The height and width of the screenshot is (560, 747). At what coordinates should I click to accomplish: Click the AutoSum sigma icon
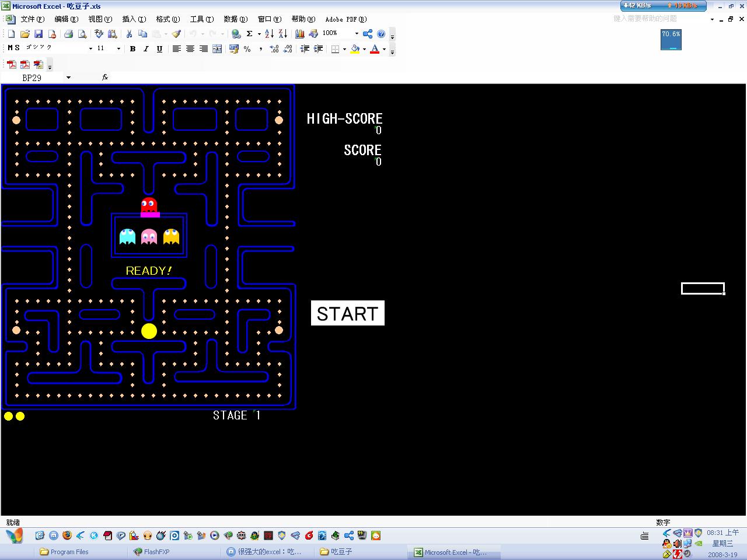(249, 34)
